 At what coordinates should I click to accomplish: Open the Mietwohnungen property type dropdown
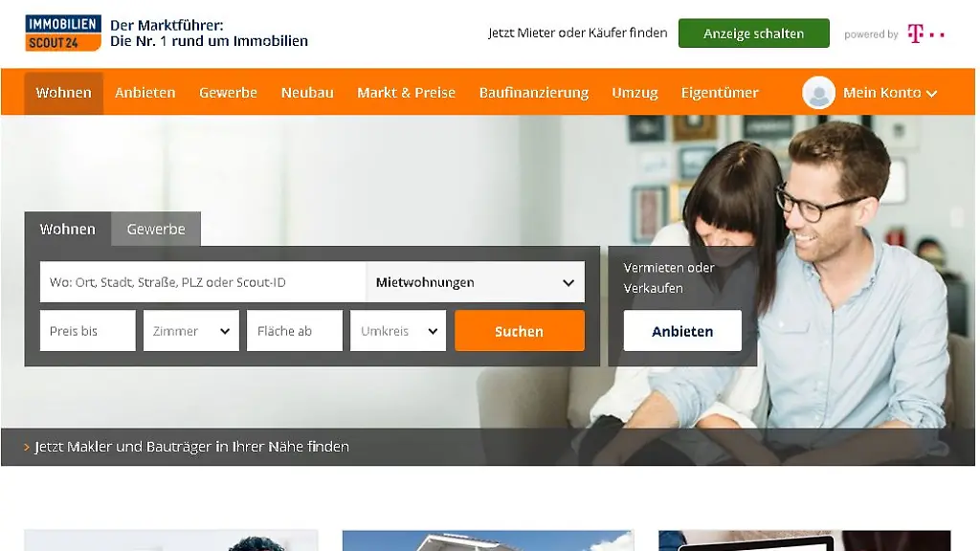pyautogui.click(x=476, y=282)
